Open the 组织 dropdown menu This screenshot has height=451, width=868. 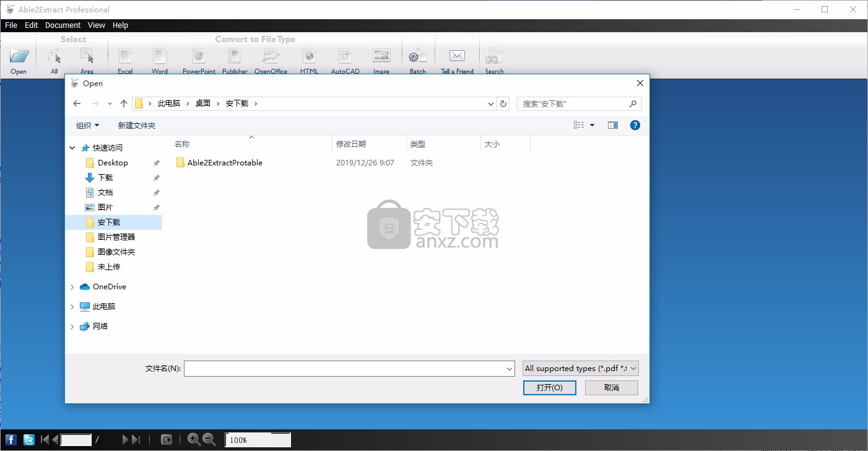(x=87, y=125)
